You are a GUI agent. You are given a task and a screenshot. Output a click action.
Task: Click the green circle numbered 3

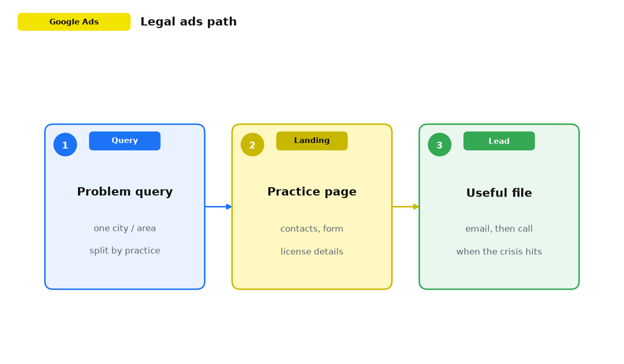coord(439,145)
